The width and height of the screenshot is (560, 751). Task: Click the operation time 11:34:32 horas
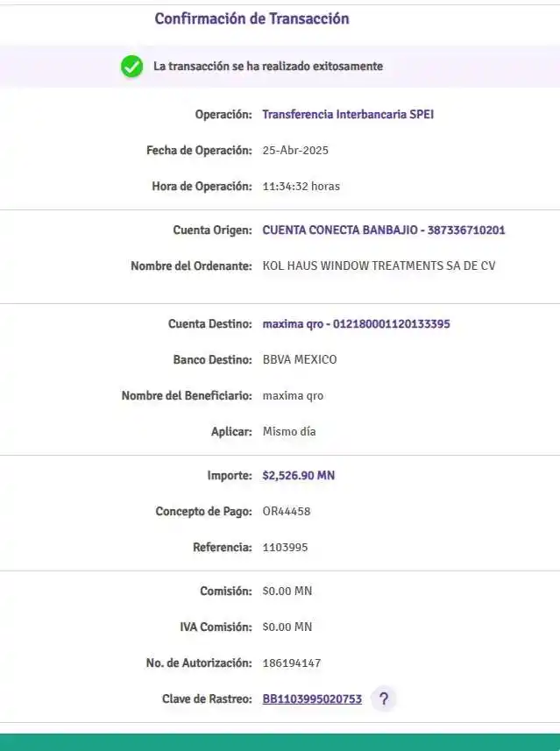click(301, 187)
